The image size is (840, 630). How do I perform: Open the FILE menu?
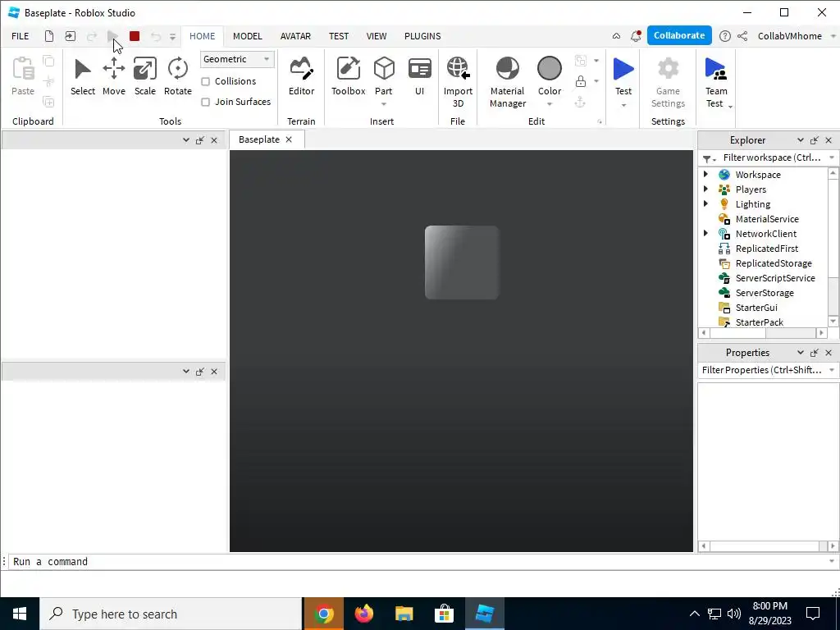(x=21, y=36)
